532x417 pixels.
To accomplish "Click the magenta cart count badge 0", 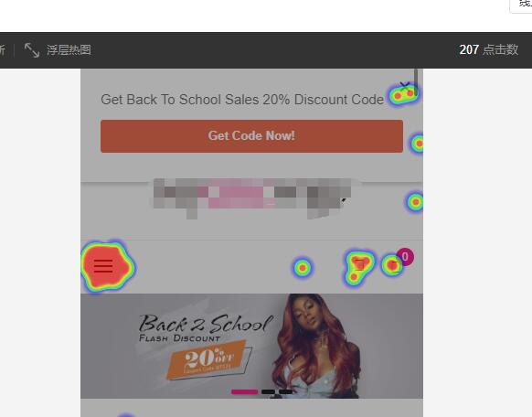I will click(x=405, y=257).
